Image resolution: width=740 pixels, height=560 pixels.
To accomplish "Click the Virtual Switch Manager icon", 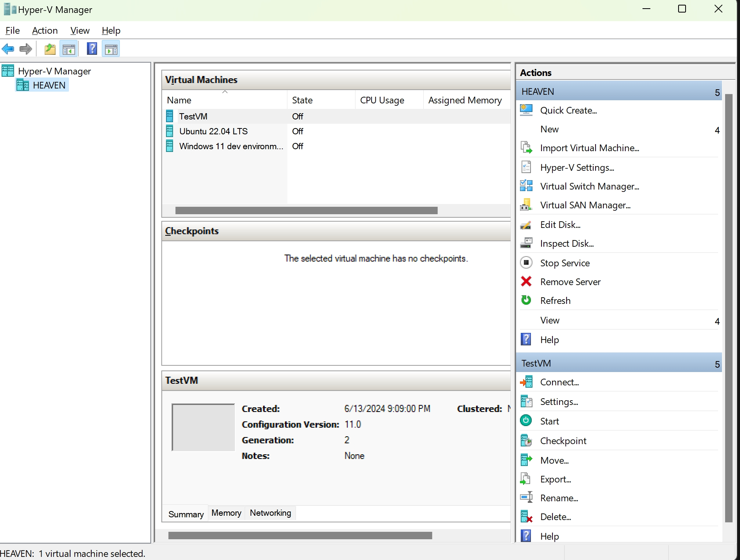I will 526,186.
